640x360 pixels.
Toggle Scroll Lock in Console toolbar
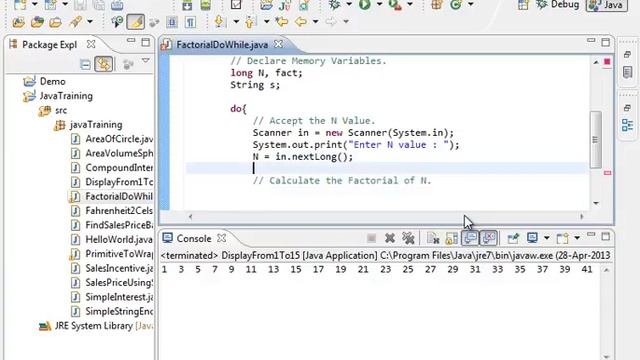[x=451, y=238]
